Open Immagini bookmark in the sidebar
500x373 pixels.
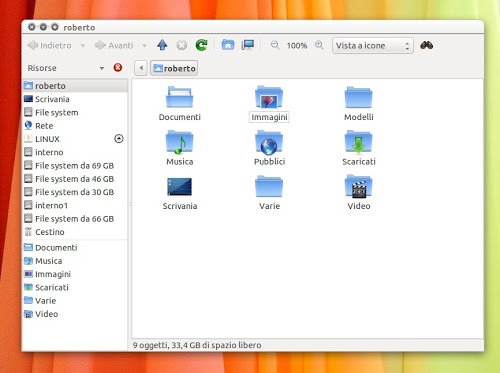[x=75, y=274]
